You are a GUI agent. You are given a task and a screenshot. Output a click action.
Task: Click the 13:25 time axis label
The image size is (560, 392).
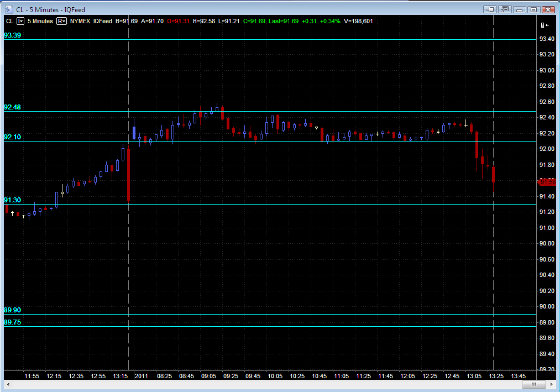point(496,376)
